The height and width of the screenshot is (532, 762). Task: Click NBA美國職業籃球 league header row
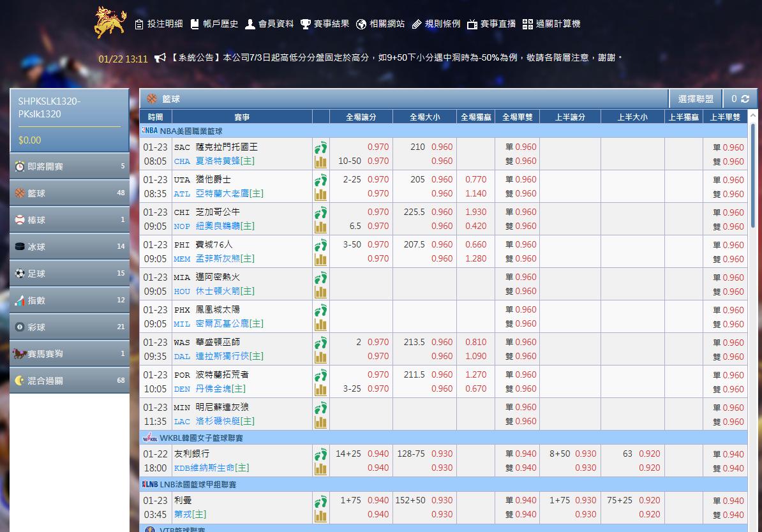pos(443,131)
